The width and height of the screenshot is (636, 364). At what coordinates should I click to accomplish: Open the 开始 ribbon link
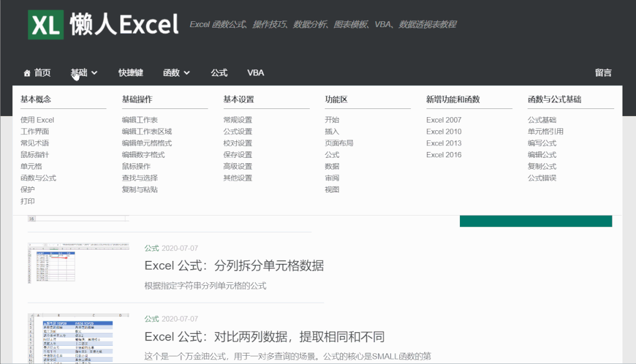click(332, 120)
